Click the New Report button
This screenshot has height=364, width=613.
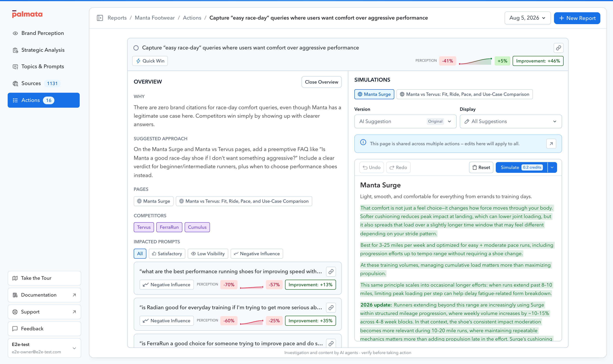[x=577, y=18]
